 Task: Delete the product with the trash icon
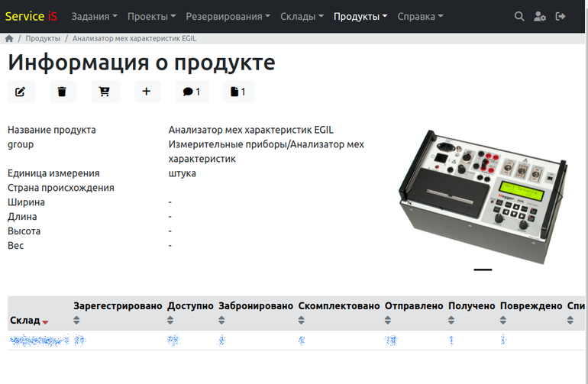tap(63, 92)
